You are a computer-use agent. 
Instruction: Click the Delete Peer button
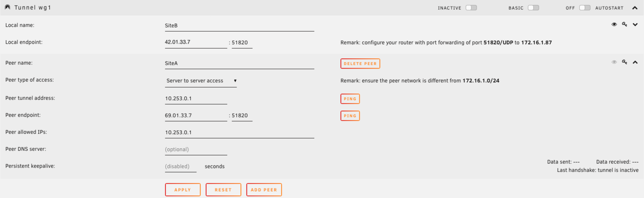[x=360, y=63]
